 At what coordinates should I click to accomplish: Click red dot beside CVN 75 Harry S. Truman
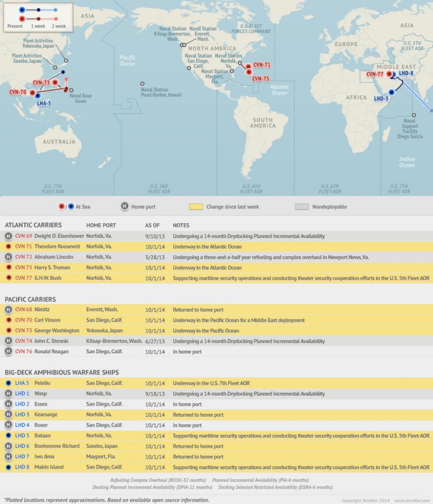[x=9, y=267]
